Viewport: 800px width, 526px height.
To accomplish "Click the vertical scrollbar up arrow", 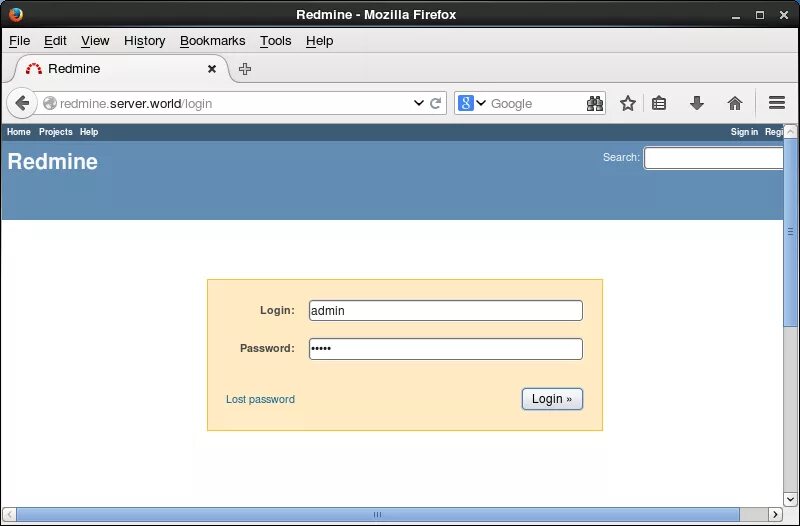I will coord(790,131).
